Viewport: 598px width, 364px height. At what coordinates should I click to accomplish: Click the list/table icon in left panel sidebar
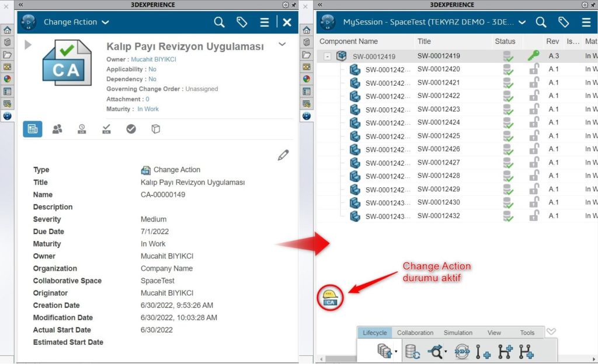7,92
